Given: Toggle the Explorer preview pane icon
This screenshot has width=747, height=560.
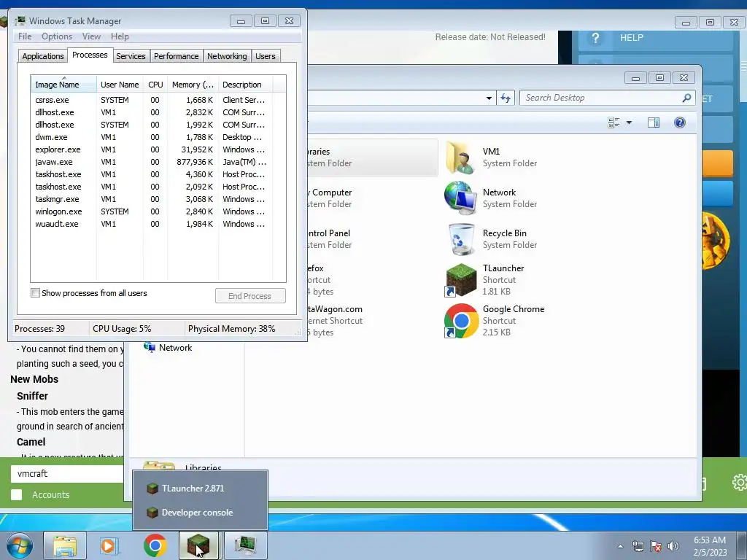Looking at the screenshot, I should coord(654,122).
